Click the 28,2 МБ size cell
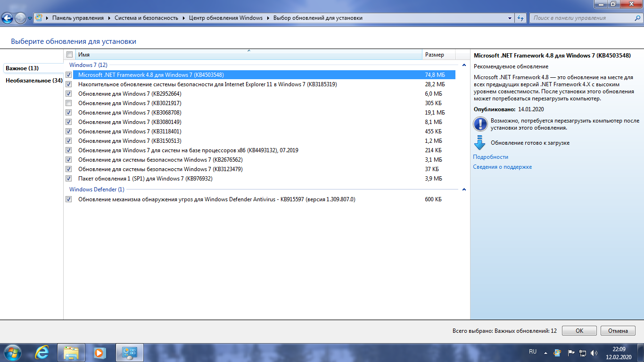 coord(435,84)
